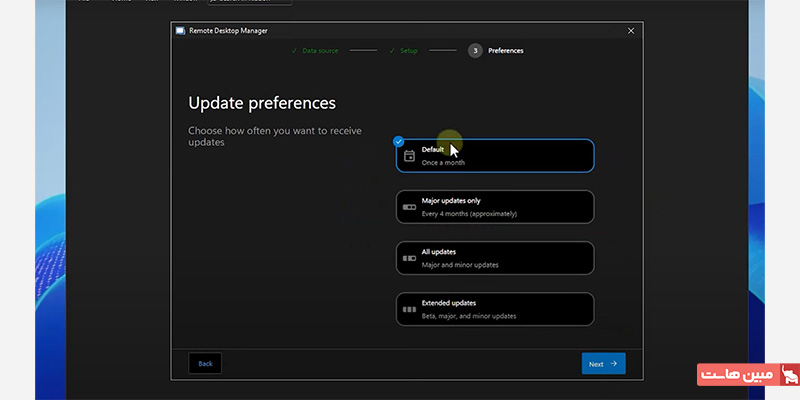Click the Remote Desktop Manager title bar icon
The image size is (800, 400).
(180, 31)
